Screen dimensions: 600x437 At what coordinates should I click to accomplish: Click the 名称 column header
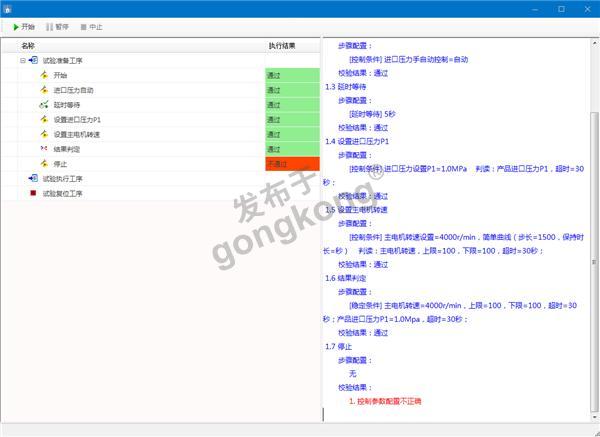click(x=28, y=46)
